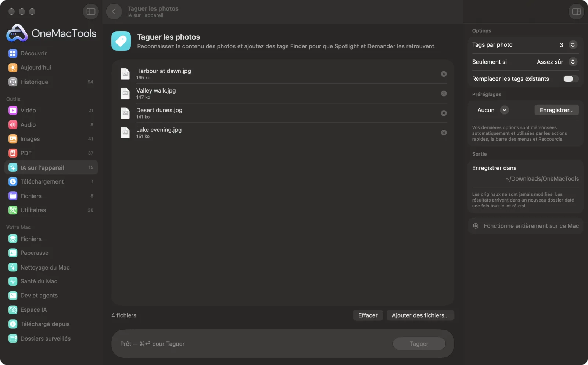Click Ajouter des fichiers... button
Viewport: 588px width, 365px height.
coord(420,315)
